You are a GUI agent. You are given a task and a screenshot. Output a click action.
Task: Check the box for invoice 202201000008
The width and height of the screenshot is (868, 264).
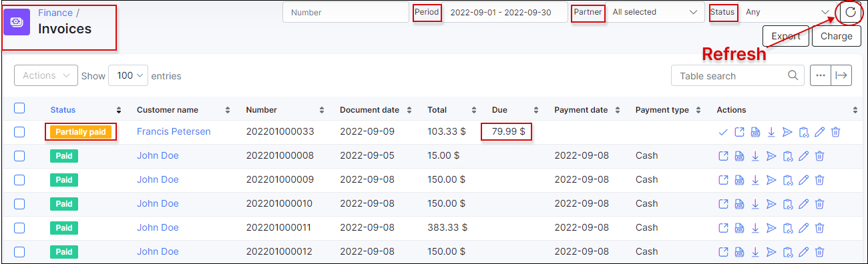pyautogui.click(x=19, y=156)
